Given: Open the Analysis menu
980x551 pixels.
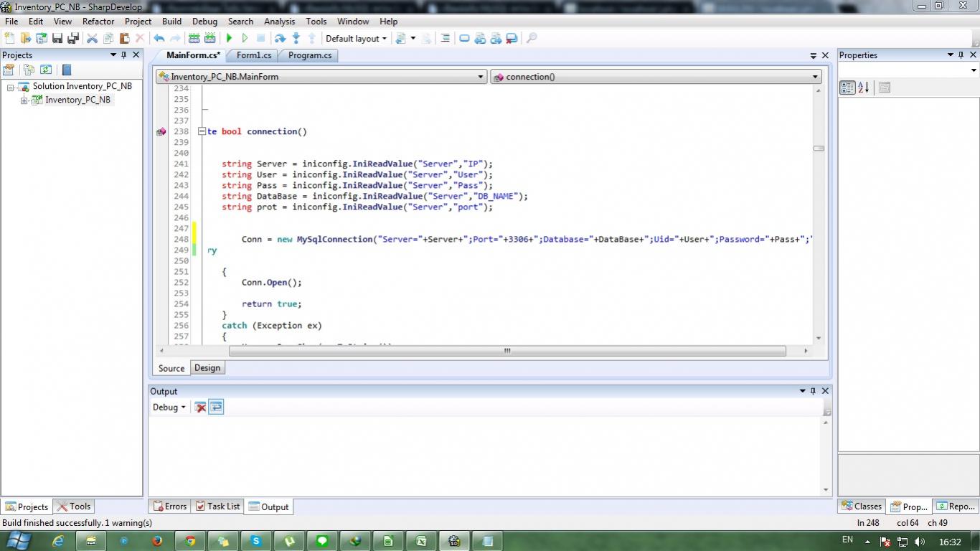Looking at the screenshot, I should [280, 22].
